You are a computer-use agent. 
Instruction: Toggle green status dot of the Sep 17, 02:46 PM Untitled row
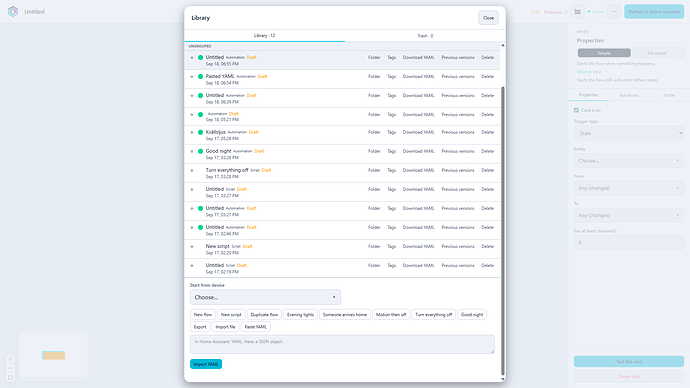200,227
